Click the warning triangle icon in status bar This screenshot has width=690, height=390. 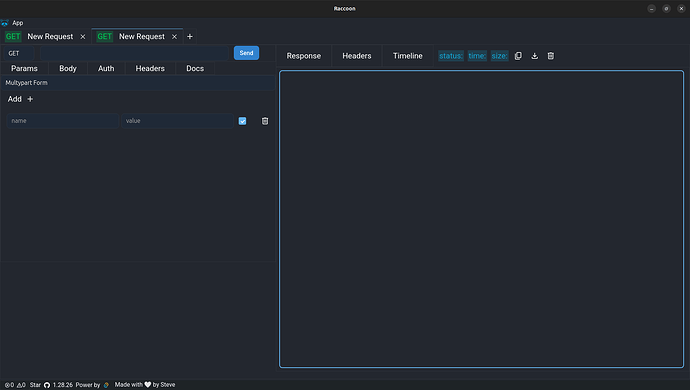pyautogui.click(x=19, y=385)
